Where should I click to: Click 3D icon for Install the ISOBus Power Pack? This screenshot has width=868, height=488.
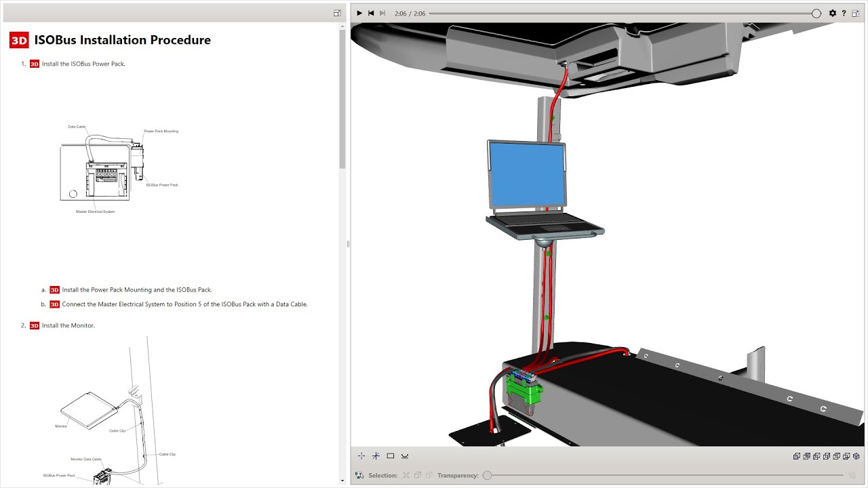pyautogui.click(x=35, y=64)
